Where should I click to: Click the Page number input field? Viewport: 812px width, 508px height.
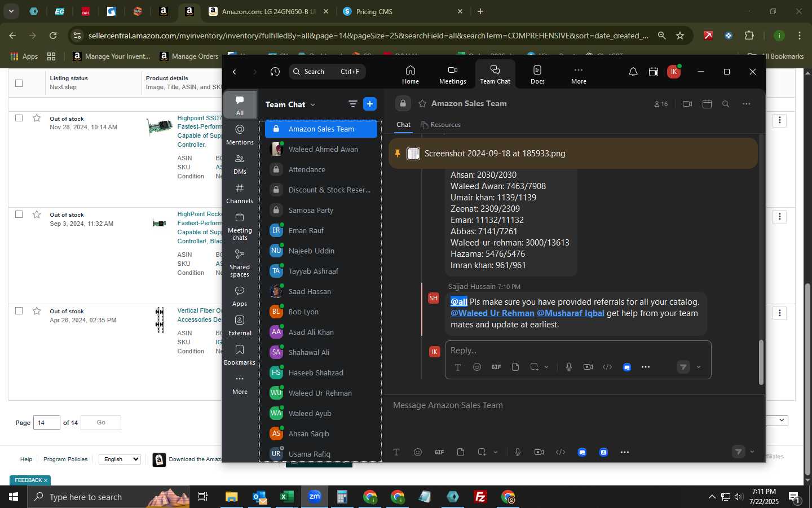coord(47,422)
